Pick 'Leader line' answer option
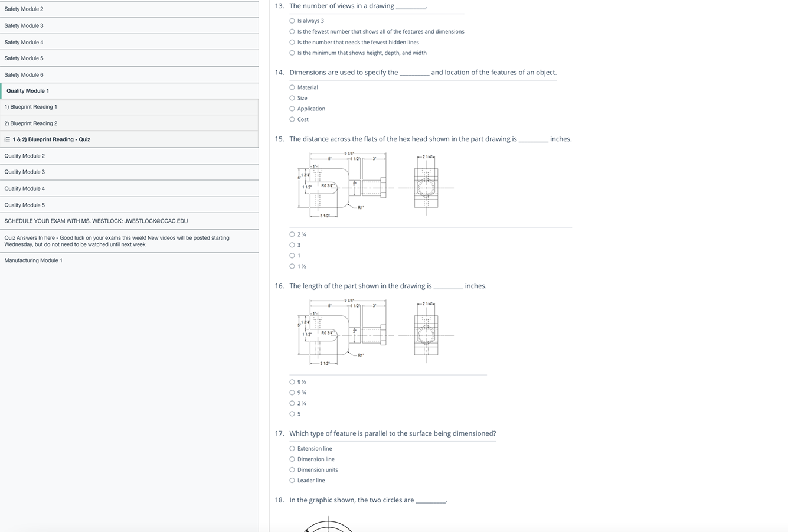The image size is (788, 532). (292, 481)
